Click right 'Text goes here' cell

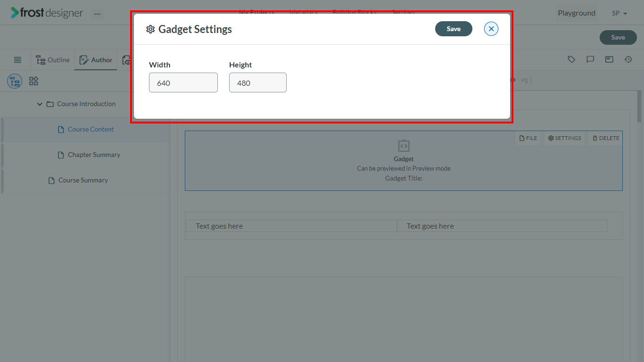[x=502, y=226]
